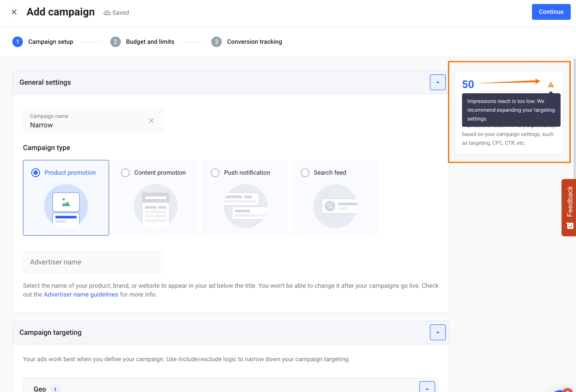Collapse the Geo targeting panel

pyautogui.click(x=427, y=388)
